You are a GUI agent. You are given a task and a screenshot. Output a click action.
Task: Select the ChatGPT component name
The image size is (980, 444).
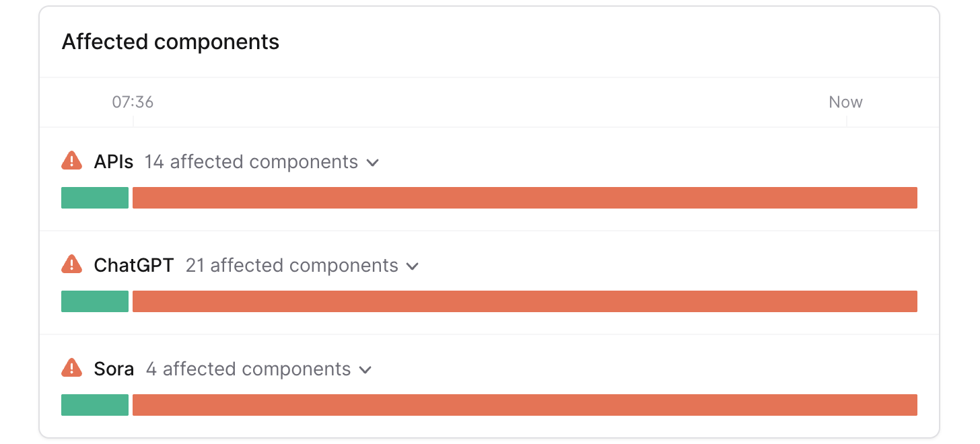pyautogui.click(x=134, y=266)
